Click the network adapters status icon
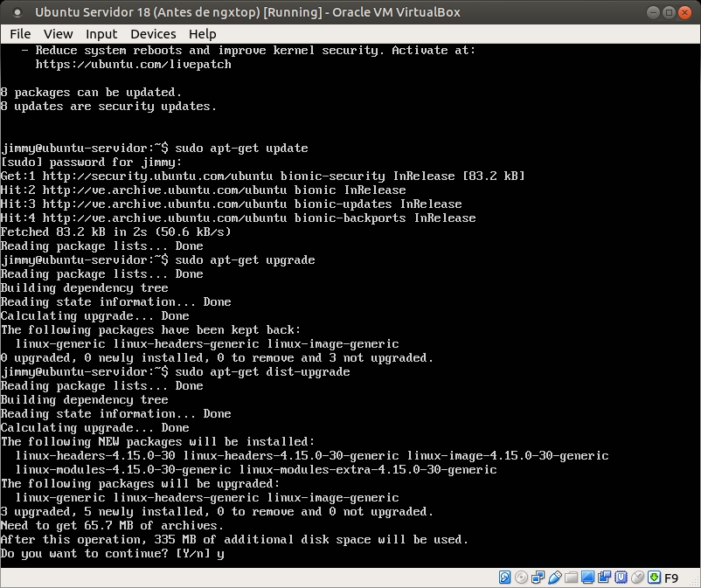Viewport: 701px width, 588px height. coord(537,578)
